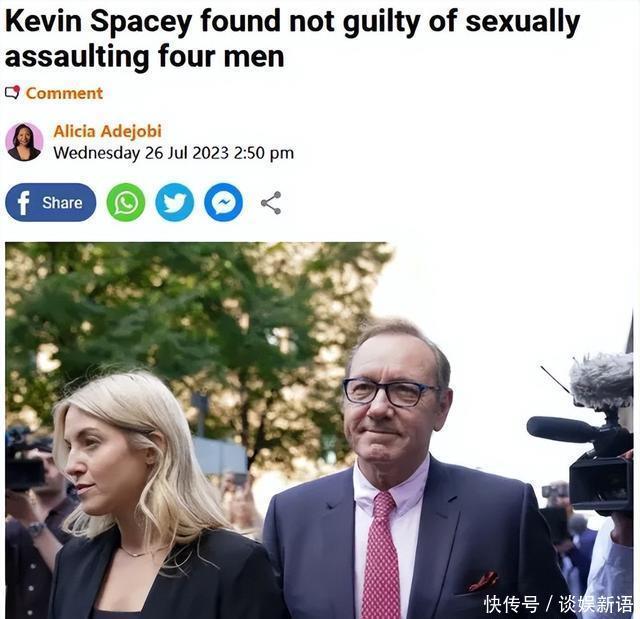The height and width of the screenshot is (619, 640).
Task: Click the Facebook 'f' logo
Action: point(24,203)
